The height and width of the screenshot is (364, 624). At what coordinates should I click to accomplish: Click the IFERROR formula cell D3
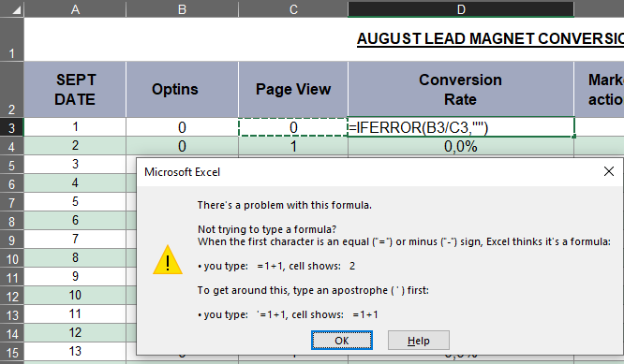coord(461,127)
